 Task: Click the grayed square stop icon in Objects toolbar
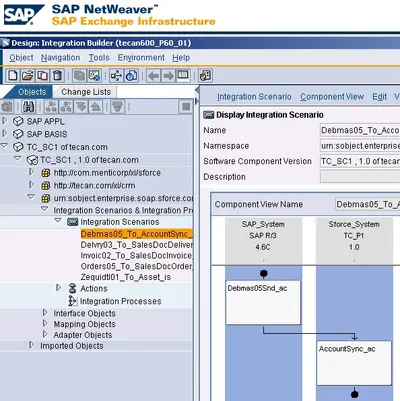click(186, 107)
